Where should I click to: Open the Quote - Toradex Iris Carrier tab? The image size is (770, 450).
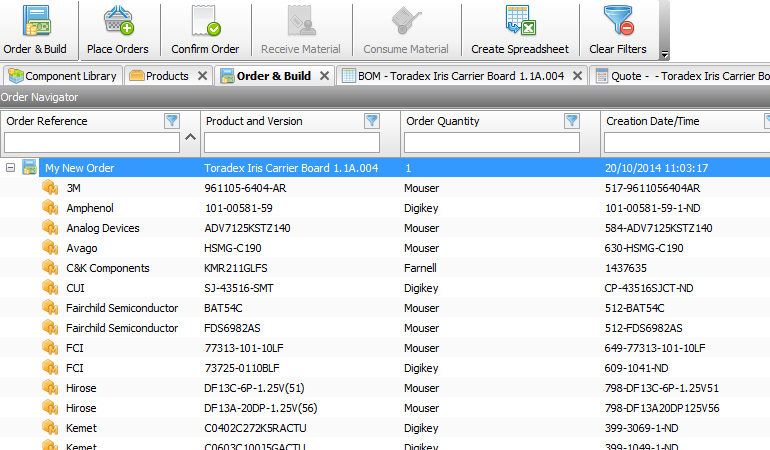click(x=682, y=76)
